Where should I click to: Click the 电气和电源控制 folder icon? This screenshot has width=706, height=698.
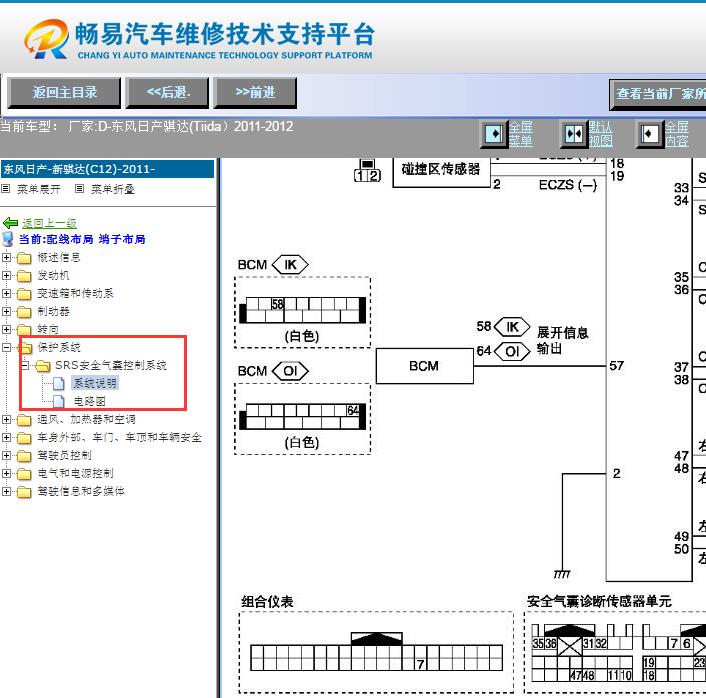click(24, 474)
